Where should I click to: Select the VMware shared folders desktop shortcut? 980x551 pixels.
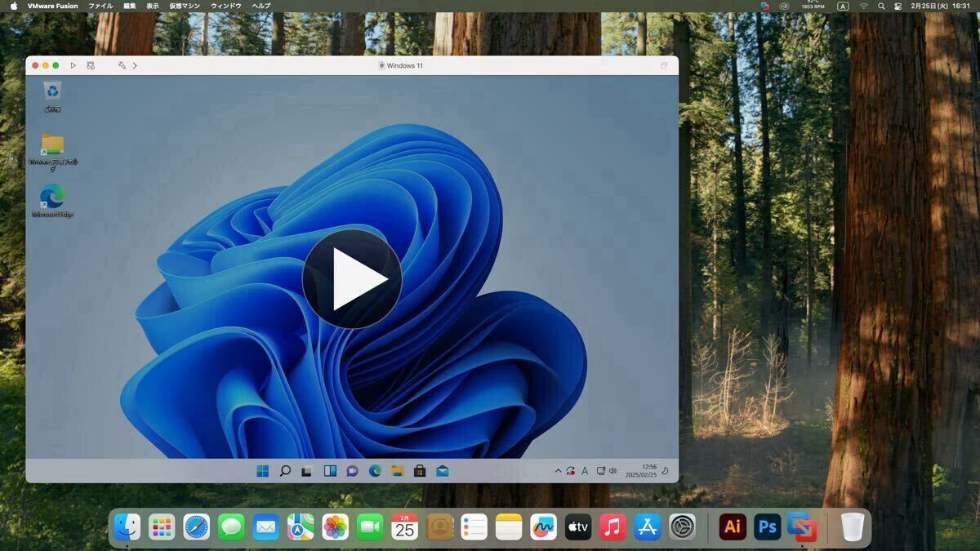52,153
